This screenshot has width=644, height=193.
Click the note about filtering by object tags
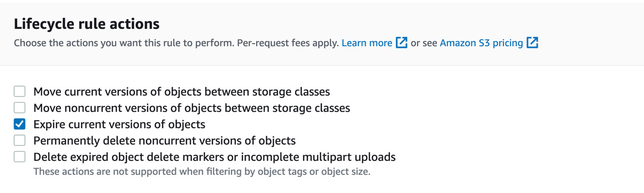pos(202,172)
